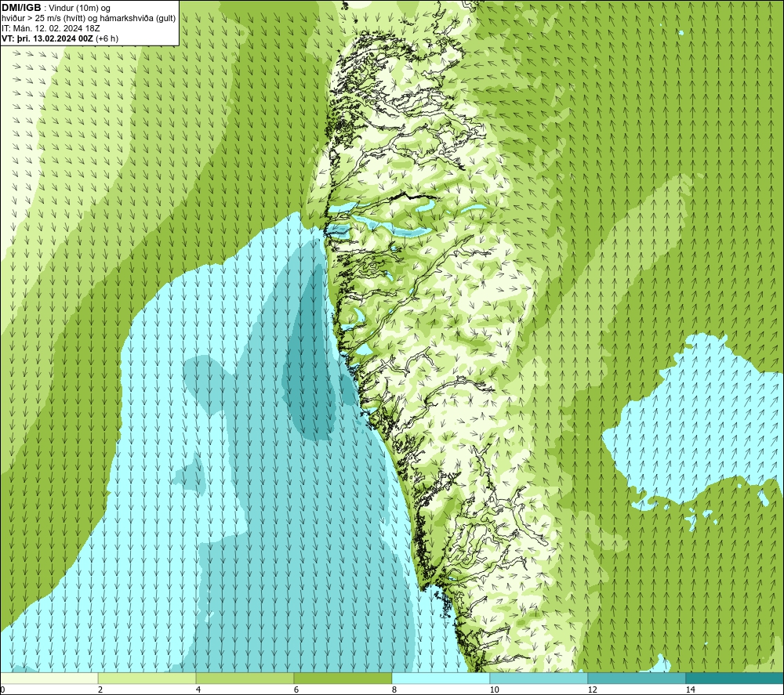The height and width of the screenshot is (695, 784).
Task: Click the DMI/IGB title text
Action: coord(21,8)
